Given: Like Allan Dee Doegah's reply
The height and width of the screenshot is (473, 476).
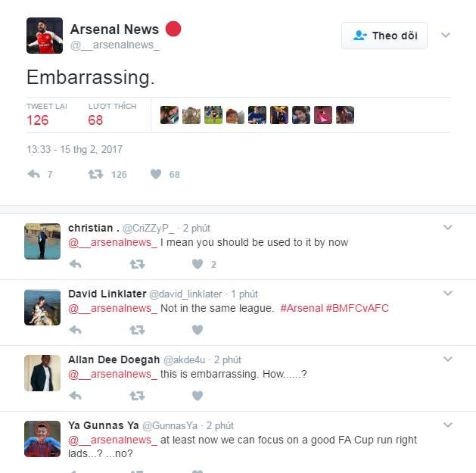Looking at the screenshot, I should (198, 396).
